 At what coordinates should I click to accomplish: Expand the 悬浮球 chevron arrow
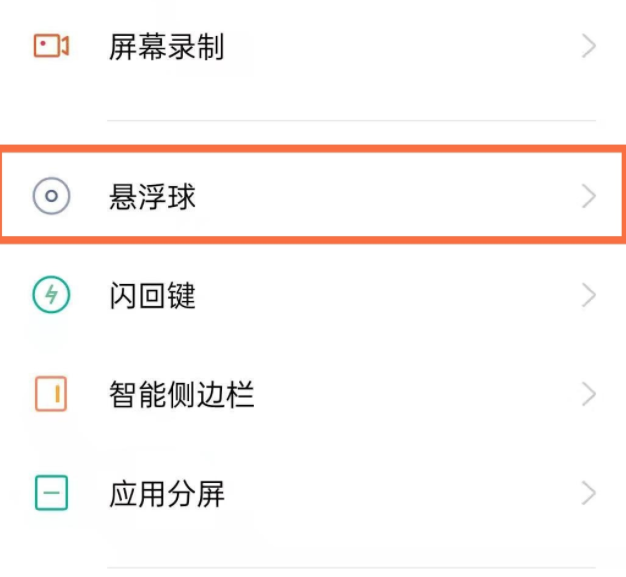click(x=589, y=196)
